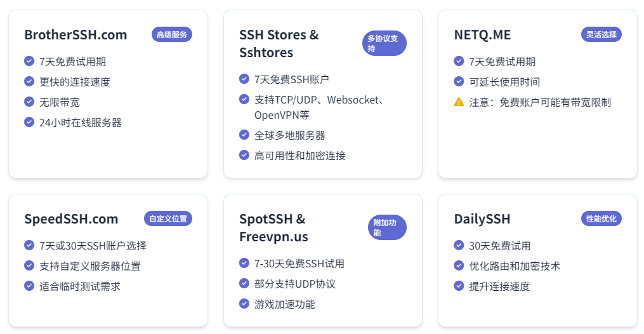644x334 pixels.
Task: Click the 多协议支持 badge
Action: point(384,43)
